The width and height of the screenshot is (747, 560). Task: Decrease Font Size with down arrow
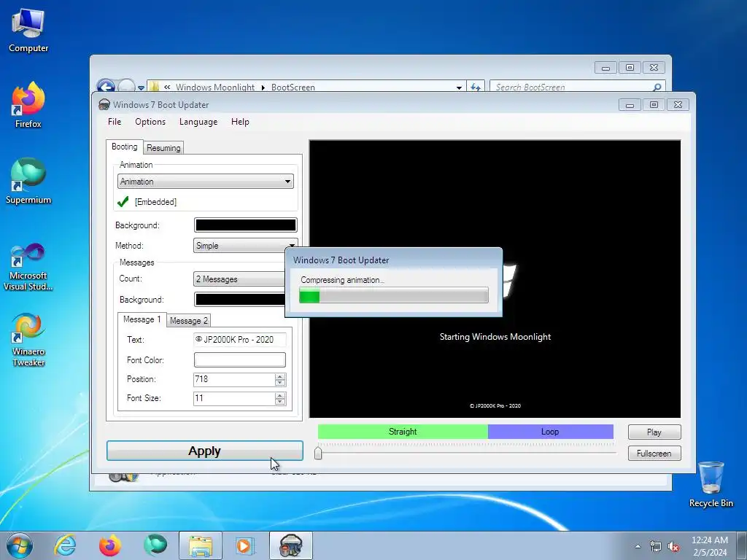tap(280, 402)
